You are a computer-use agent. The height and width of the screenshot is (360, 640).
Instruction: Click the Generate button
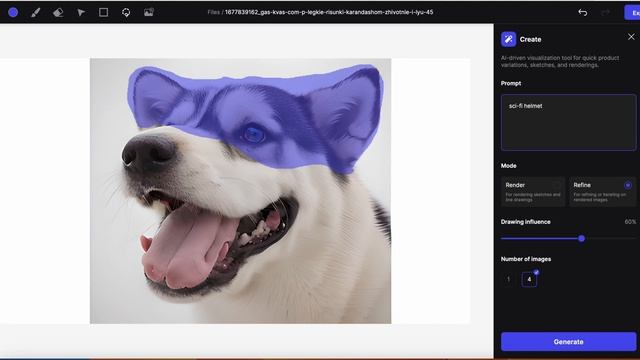(568, 342)
